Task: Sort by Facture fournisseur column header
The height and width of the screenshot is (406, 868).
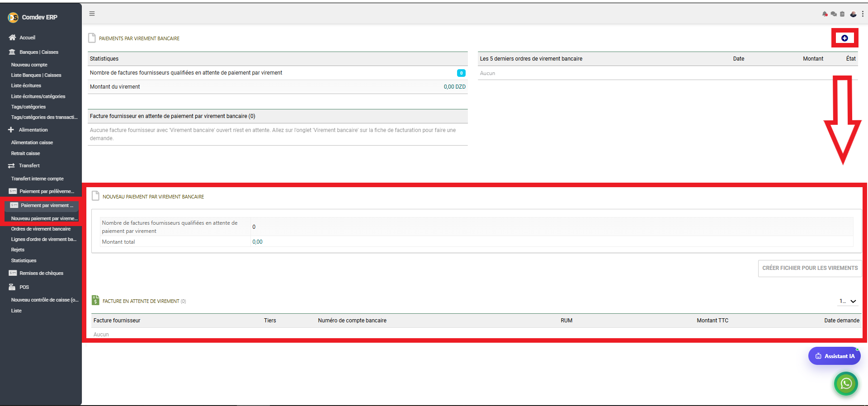Action: tap(117, 321)
